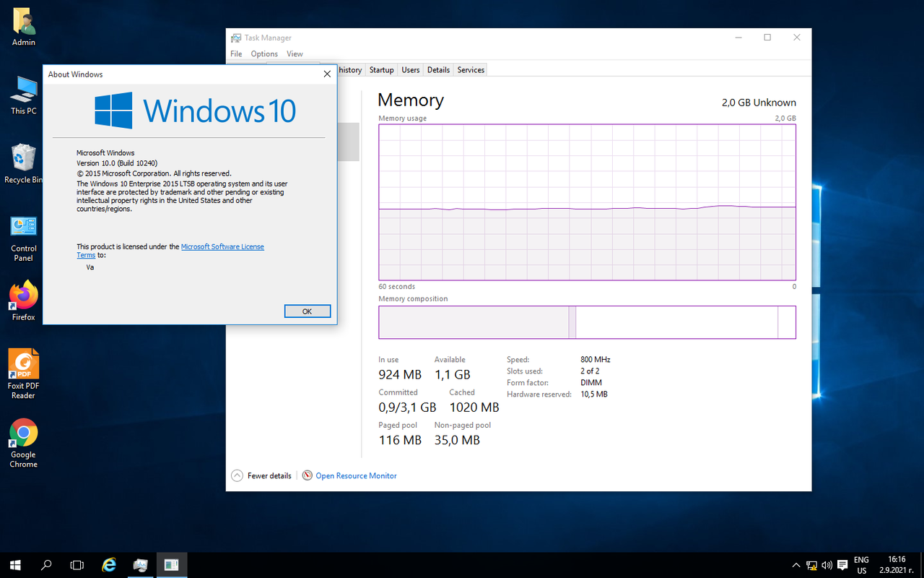Click the Memory composition bar
The height and width of the screenshot is (578, 924).
(x=587, y=322)
